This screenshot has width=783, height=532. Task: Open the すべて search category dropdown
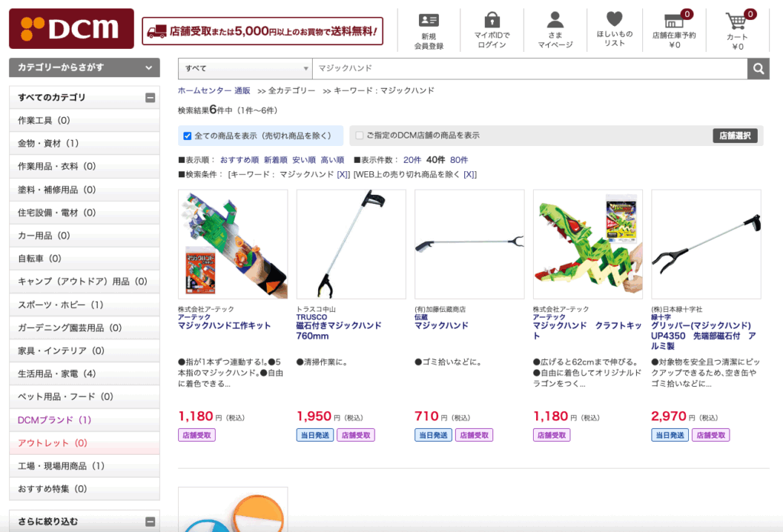(245, 69)
